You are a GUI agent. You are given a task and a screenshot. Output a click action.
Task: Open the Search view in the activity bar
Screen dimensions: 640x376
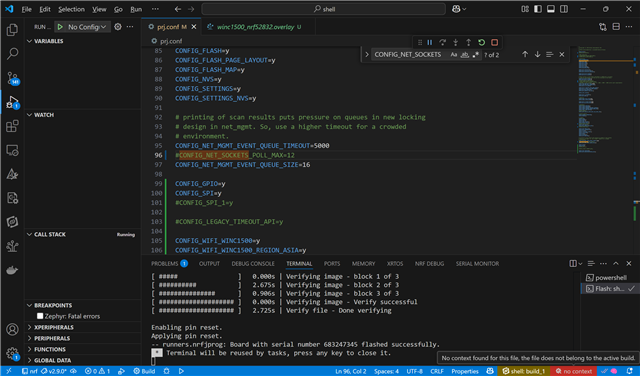click(x=12, y=53)
